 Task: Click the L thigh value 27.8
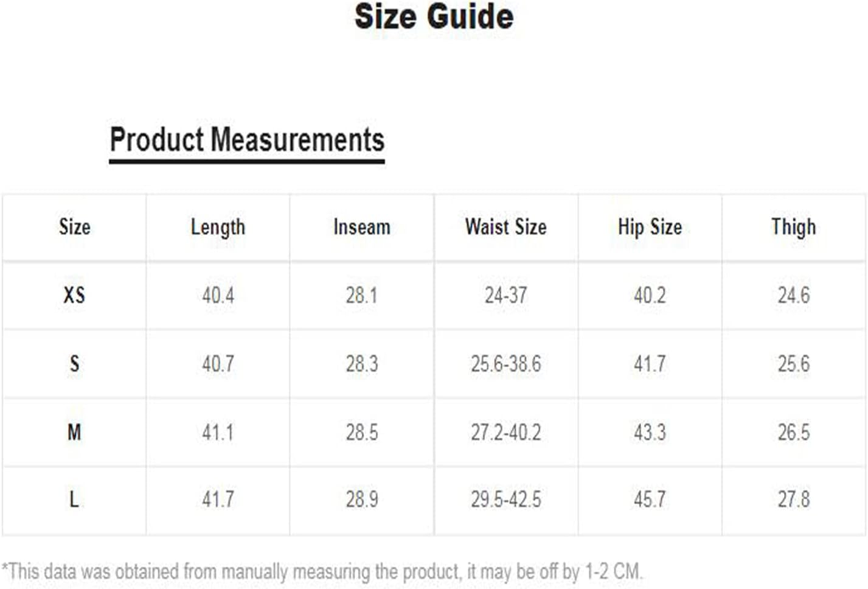point(793,500)
